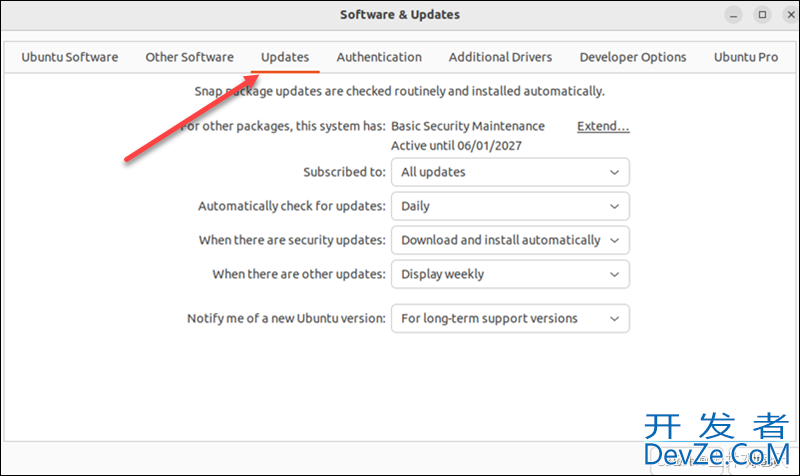The height and width of the screenshot is (476, 800).
Task: Switch to the Ubuntu Software tab
Action: tap(69, 57)
